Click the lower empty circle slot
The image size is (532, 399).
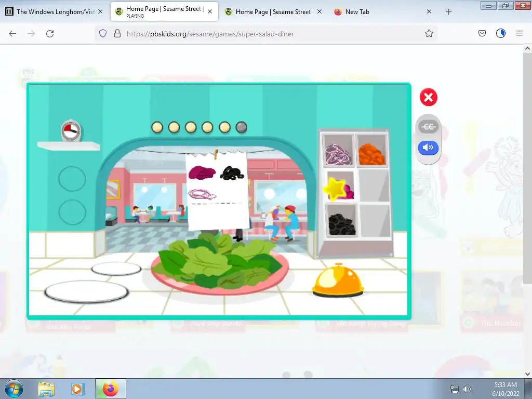click(72, 212)
